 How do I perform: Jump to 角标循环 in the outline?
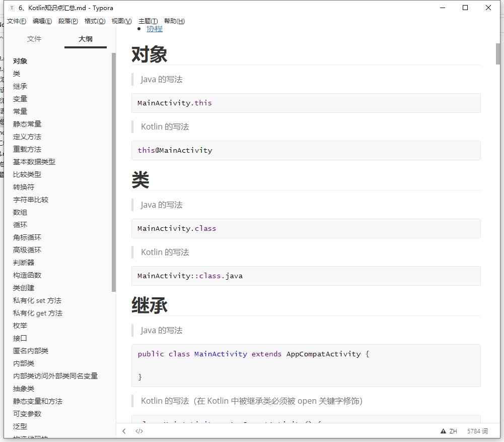pyautogui.click(x=27, y=237)
